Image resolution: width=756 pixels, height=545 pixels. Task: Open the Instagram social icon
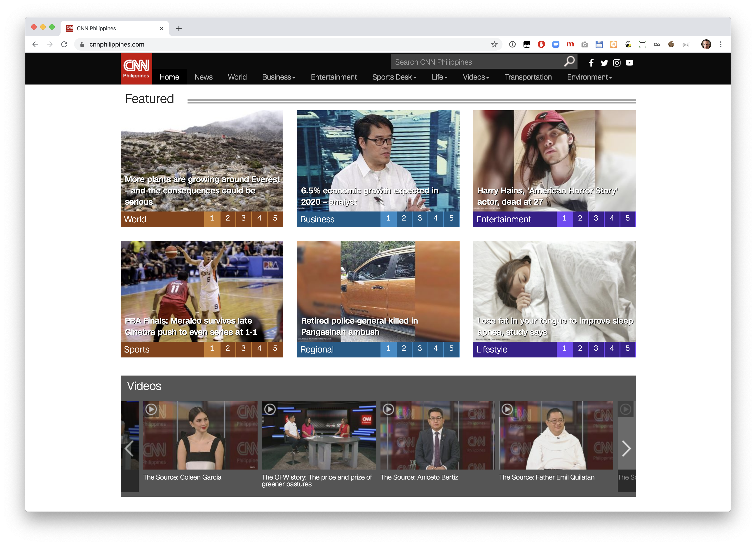617,63
